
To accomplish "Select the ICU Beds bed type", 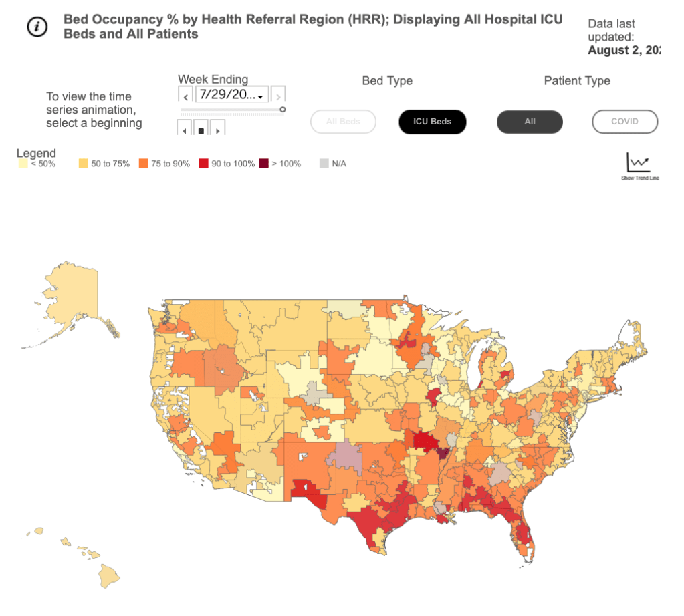I will pyautogui.click(x=432, y=122).
